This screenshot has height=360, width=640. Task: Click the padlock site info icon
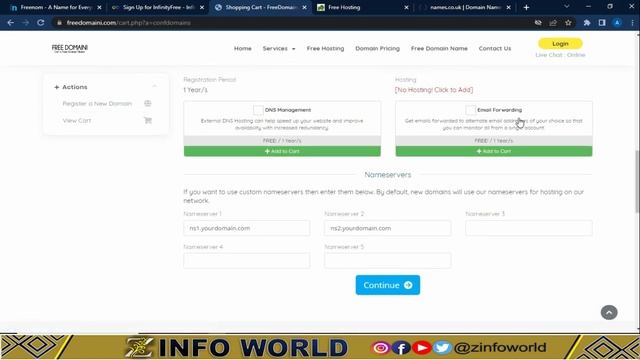click(59, 23)
